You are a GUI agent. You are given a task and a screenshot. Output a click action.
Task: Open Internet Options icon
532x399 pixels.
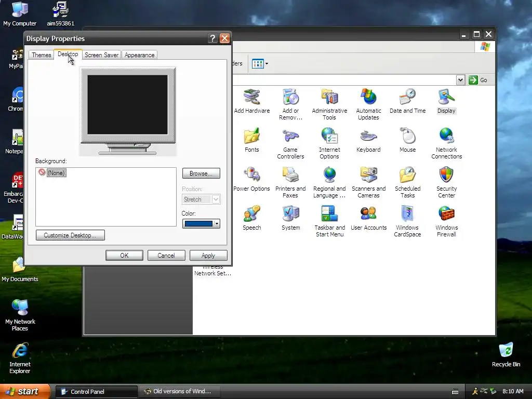[x=329, y=143]
